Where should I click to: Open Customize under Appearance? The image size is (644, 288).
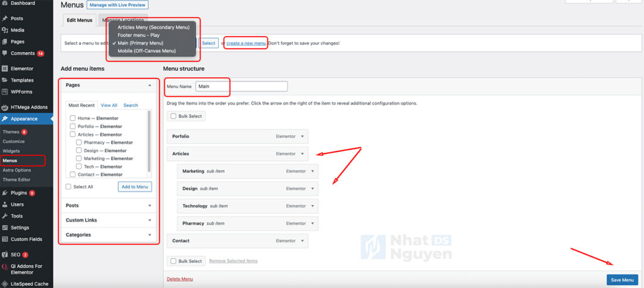tap(14, 141)
